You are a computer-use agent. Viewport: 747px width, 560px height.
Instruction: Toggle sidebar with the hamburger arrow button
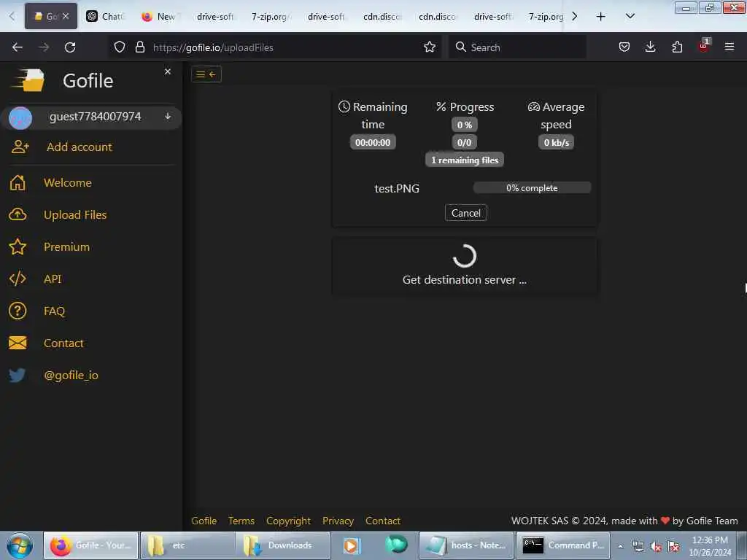coord(206,74)
